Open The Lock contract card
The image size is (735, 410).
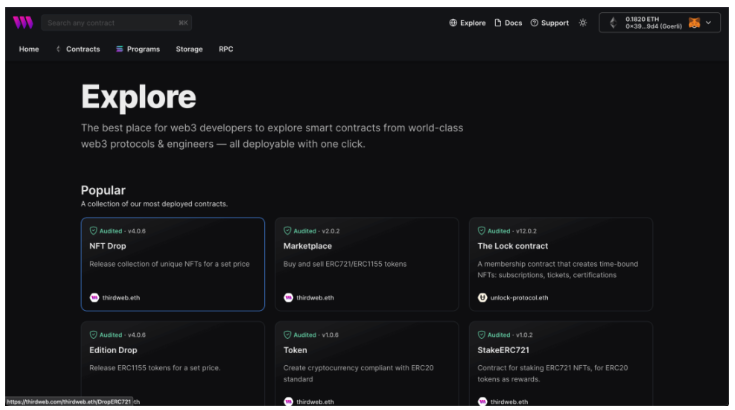pyautogui.click(x=561, y=264)
